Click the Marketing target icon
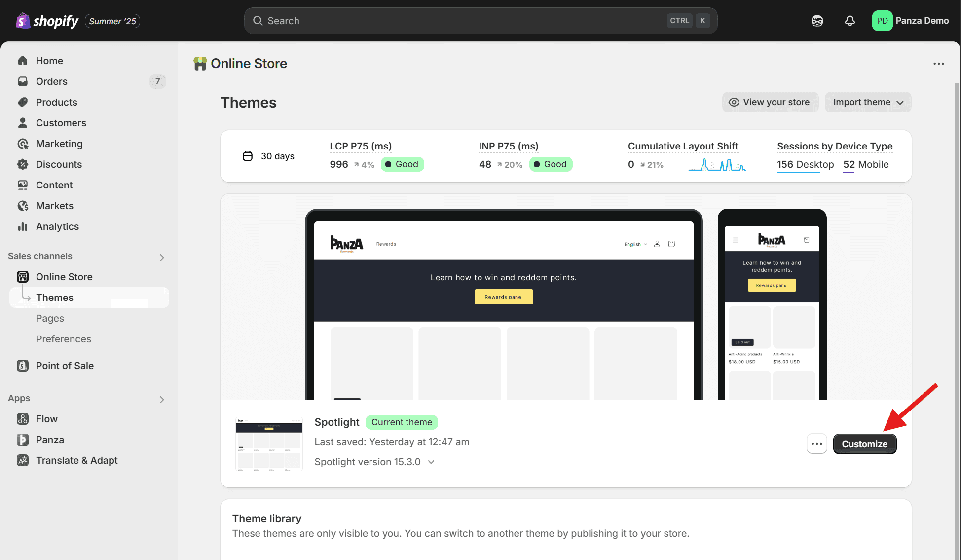 click(x=23, y=144)
